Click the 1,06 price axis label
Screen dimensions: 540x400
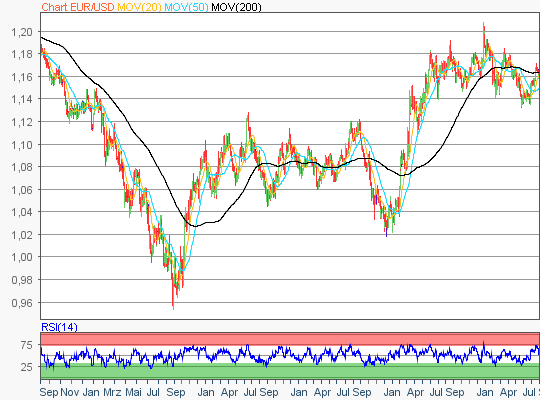(x=22, y=189)
